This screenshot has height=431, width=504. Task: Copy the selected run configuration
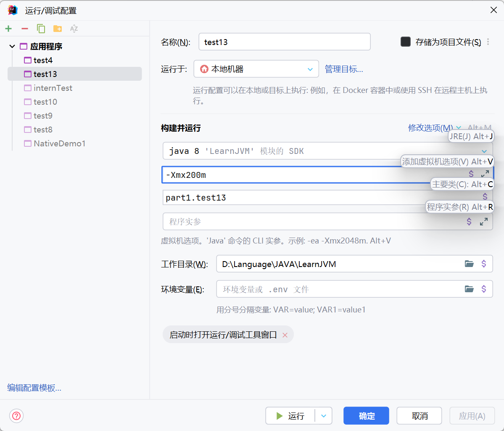tap(41, 29)
